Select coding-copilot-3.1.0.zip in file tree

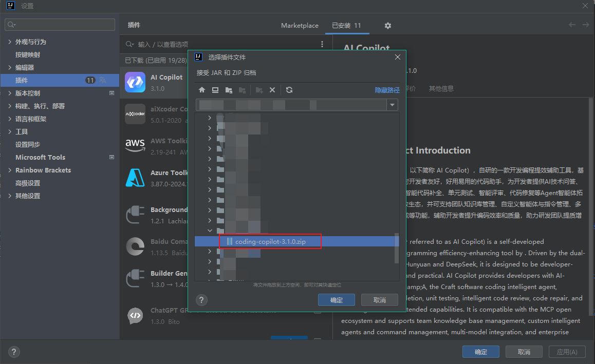(x=270, y=241)
